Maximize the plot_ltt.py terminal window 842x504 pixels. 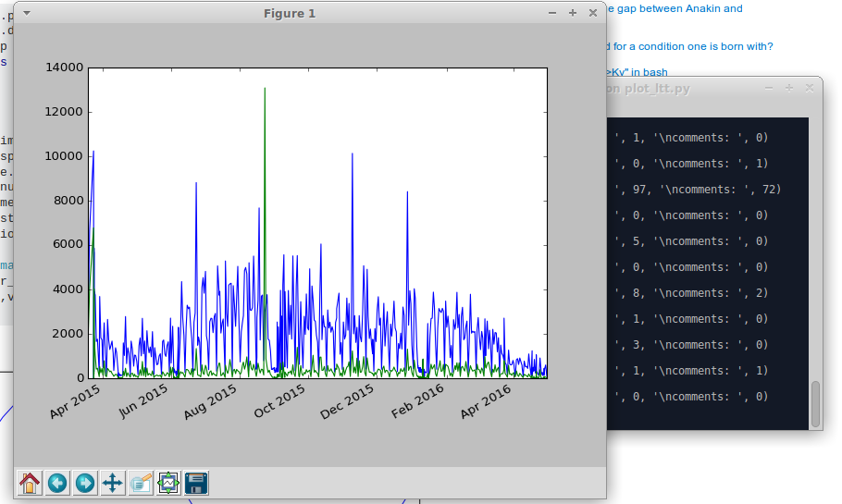(788, 88)
